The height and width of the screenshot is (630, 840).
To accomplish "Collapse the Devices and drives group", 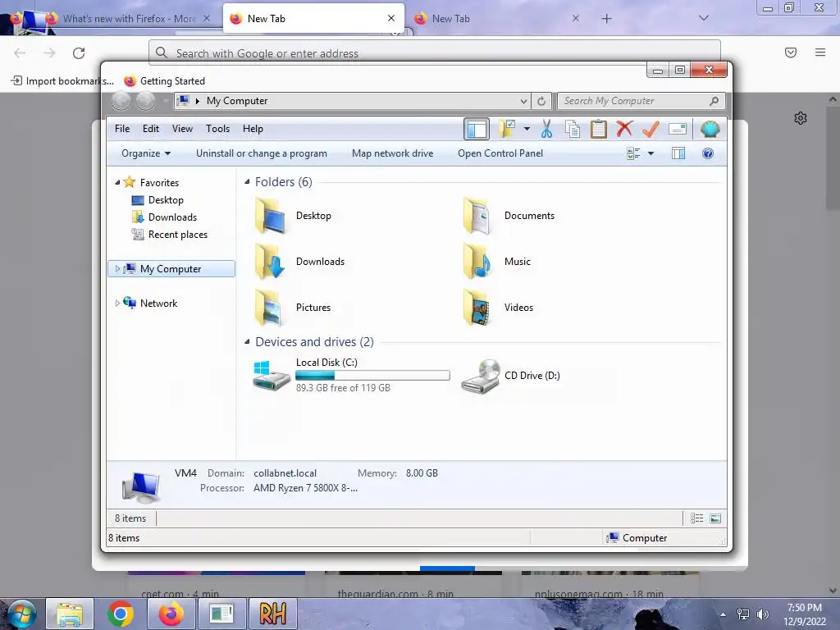I will [247, 342].
